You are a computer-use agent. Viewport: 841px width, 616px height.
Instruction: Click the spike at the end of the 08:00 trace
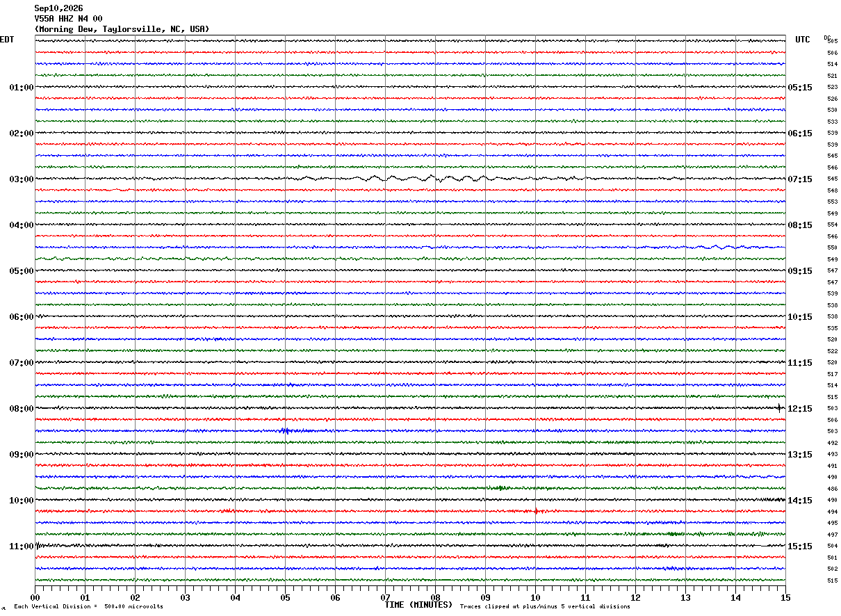pyautogui.click(x=779, y=408)
